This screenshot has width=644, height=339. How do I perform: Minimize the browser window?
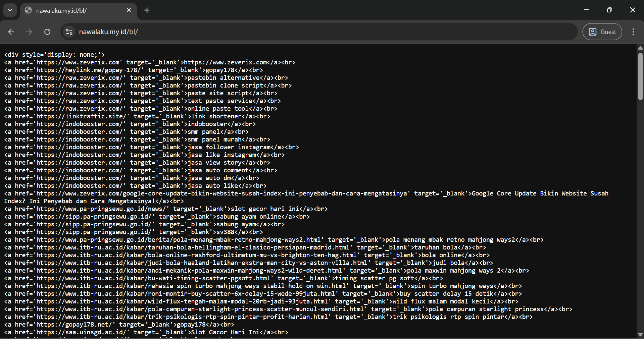click(x=586, y=10)
